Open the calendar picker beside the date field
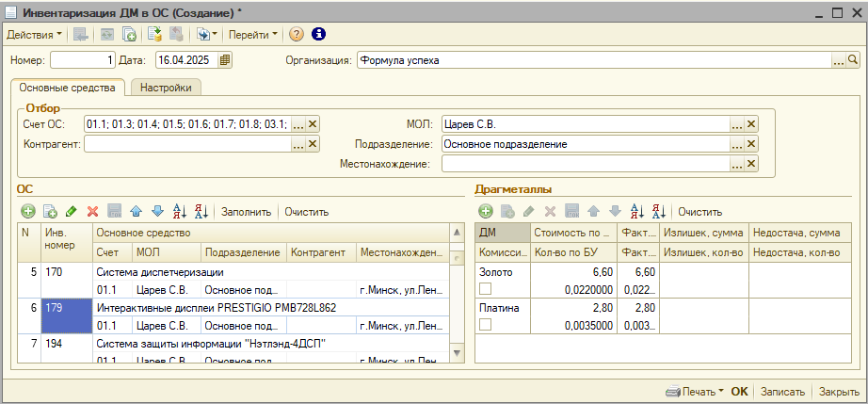Screen dimensions: 868x404 pyautogui.click(x=224, y=60)
